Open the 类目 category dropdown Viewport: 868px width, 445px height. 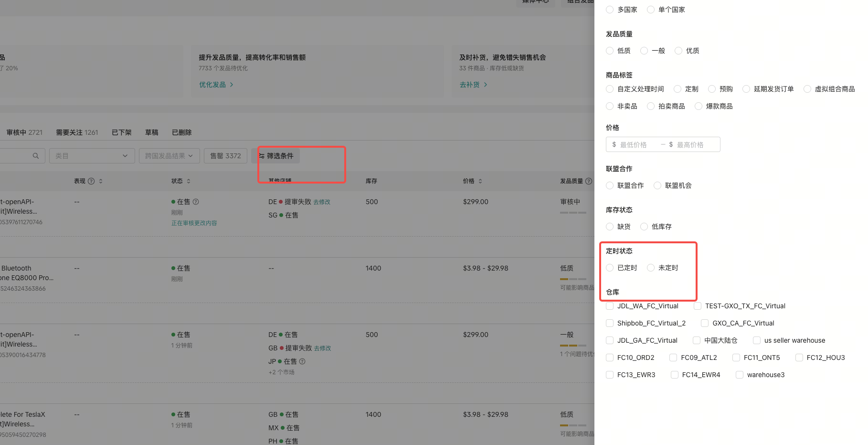(x=91, y=156)
